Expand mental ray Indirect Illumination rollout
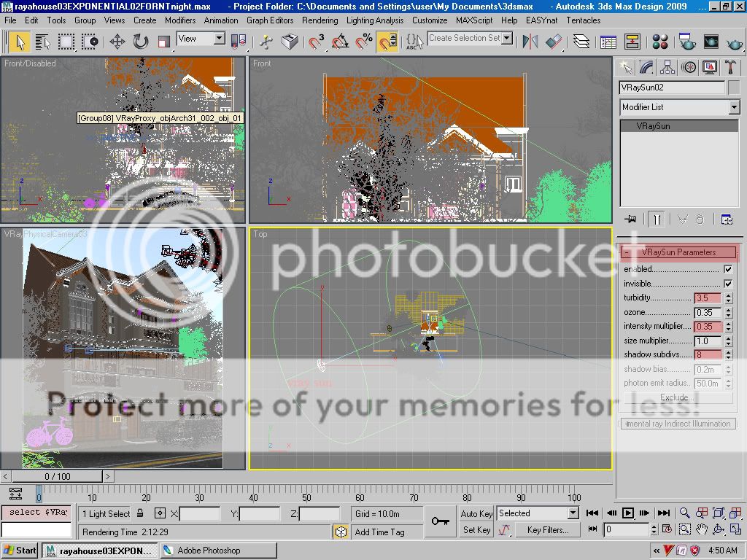 coord(678,424)
